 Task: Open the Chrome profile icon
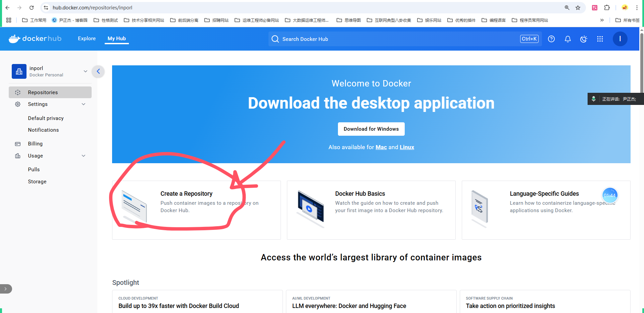[x=625, y=7]
